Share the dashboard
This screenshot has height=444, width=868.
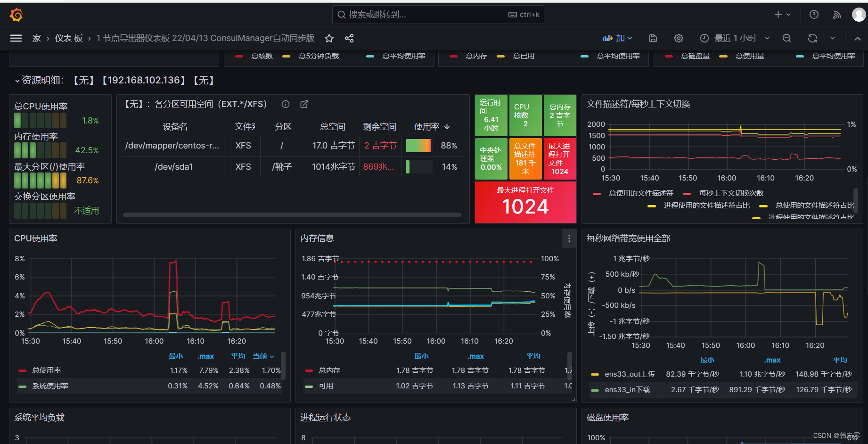coord(349,38)
